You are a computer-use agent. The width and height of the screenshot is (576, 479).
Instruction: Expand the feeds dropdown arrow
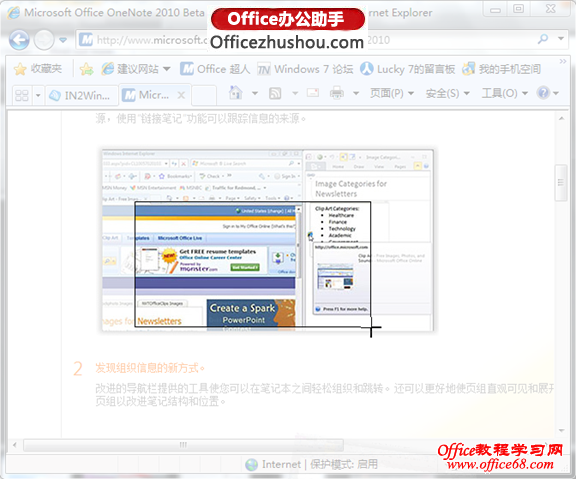295,93
